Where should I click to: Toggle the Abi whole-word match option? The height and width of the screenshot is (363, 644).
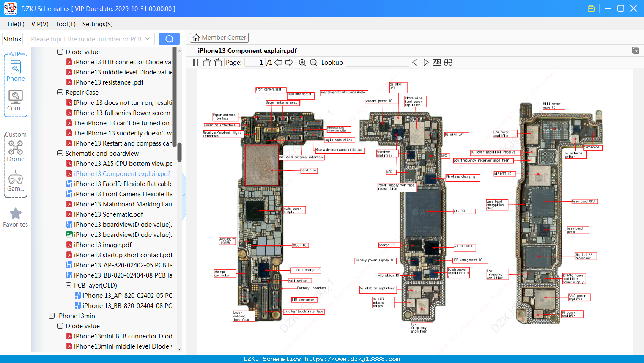point(437,63)
